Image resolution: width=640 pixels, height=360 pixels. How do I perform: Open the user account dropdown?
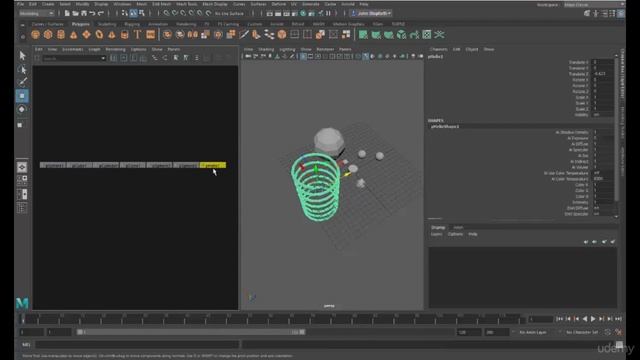371,13
